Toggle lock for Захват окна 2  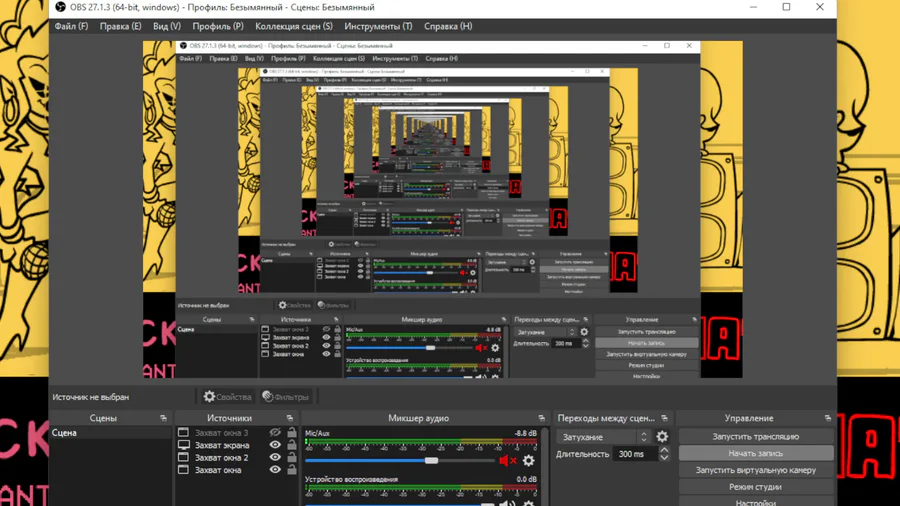point(292,457)
